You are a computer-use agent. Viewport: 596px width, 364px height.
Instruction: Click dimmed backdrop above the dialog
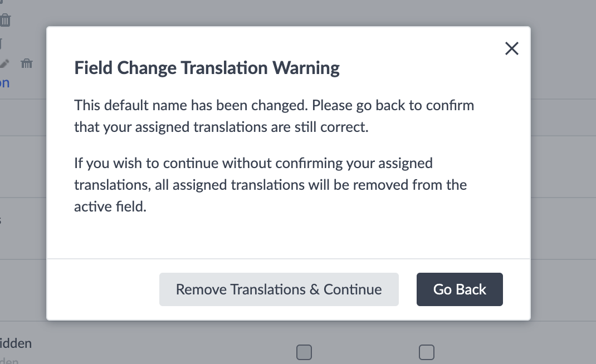point(279,12)
